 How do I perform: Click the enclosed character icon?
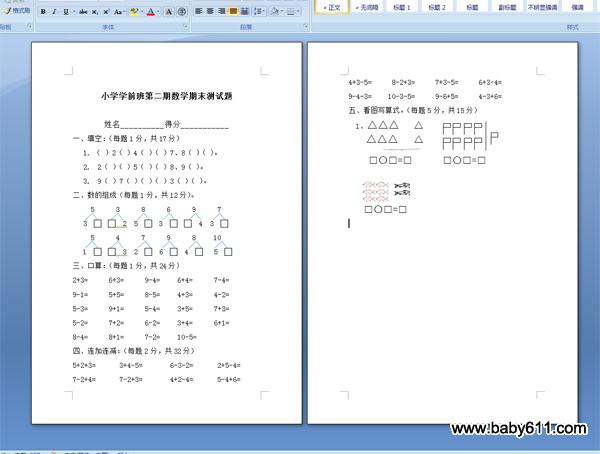click(182, 12)
